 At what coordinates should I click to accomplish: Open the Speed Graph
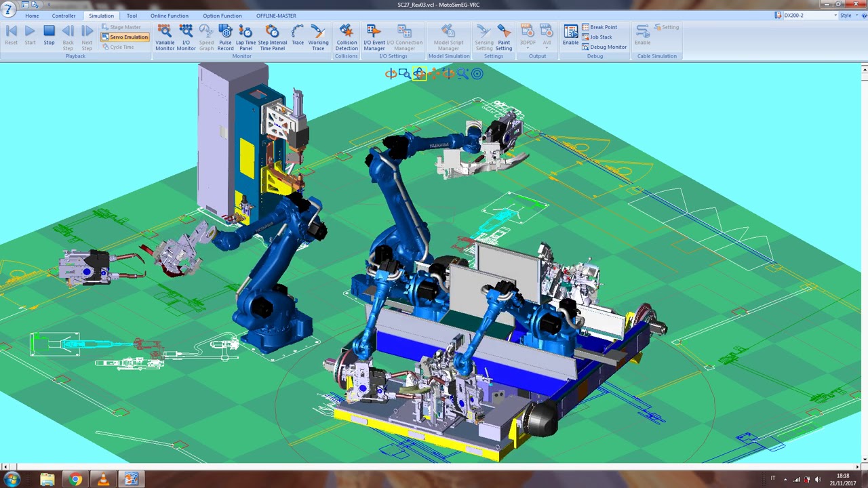point(206,37)
